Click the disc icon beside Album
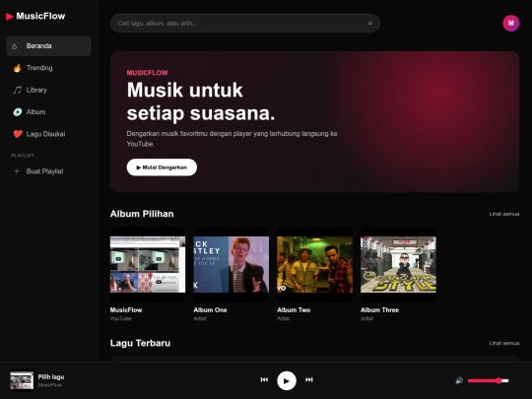 pyautogui.click(x=18, y=112)
